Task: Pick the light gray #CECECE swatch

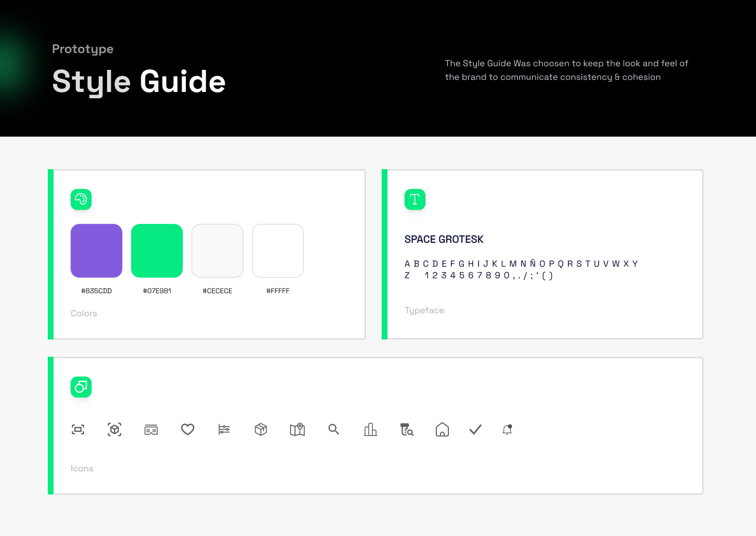Action: coord(217,251)
